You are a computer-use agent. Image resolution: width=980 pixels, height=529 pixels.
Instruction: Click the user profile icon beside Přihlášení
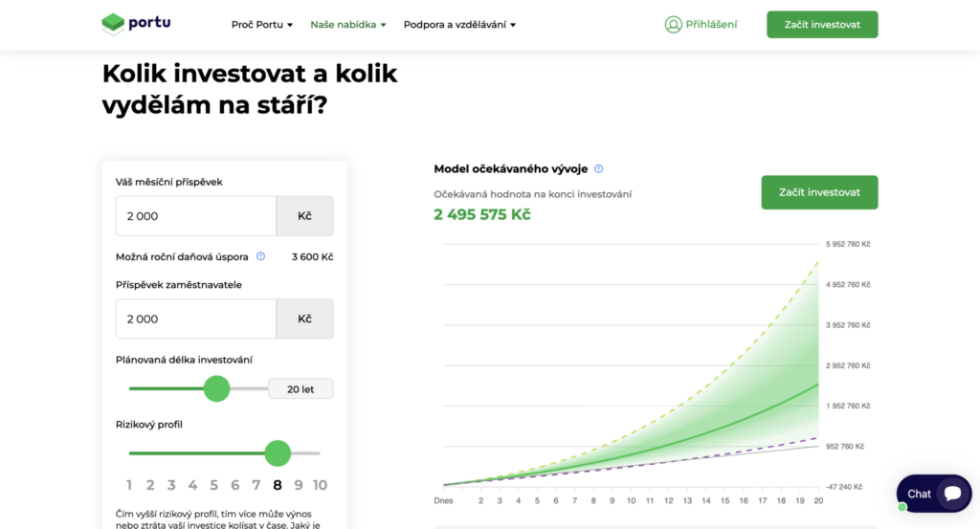673,25
